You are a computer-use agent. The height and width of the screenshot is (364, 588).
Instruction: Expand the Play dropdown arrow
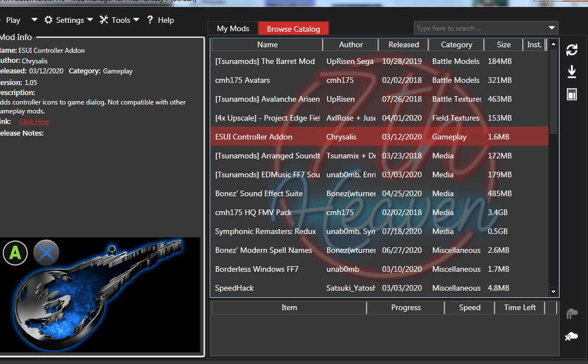pyautogui.click(x=34, y=20)
